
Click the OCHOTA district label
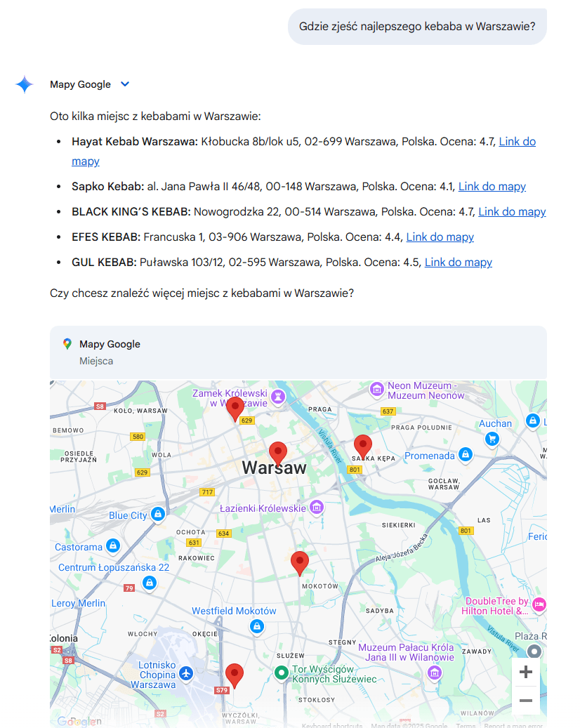[x=190, y=532]
